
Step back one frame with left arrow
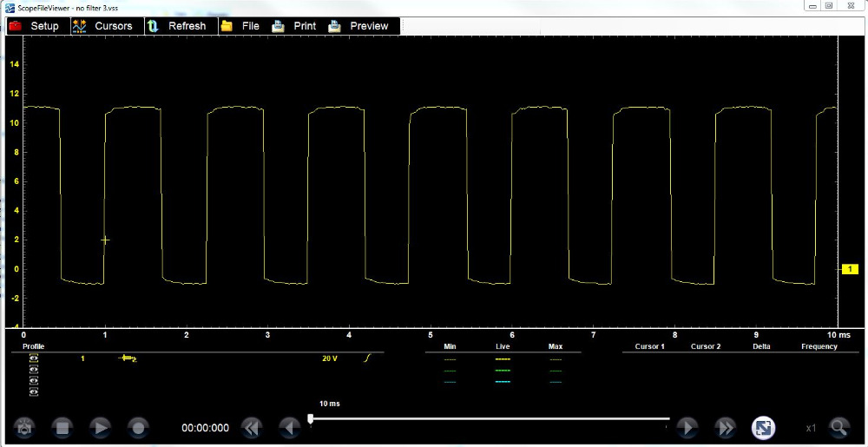tap(289, 427)
